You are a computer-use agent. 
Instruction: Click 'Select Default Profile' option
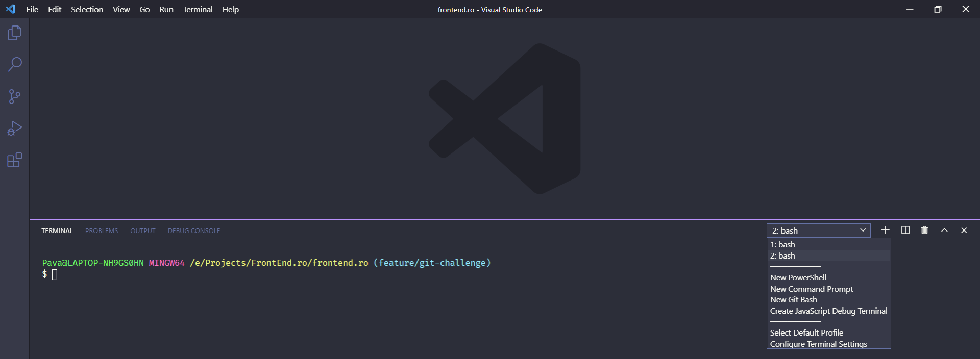coord(806,333)
